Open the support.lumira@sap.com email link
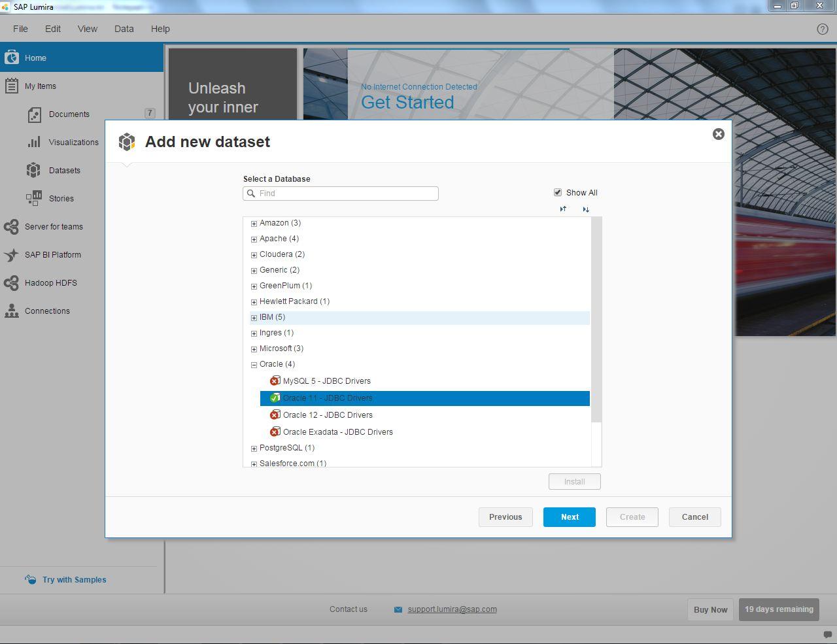 452,609
